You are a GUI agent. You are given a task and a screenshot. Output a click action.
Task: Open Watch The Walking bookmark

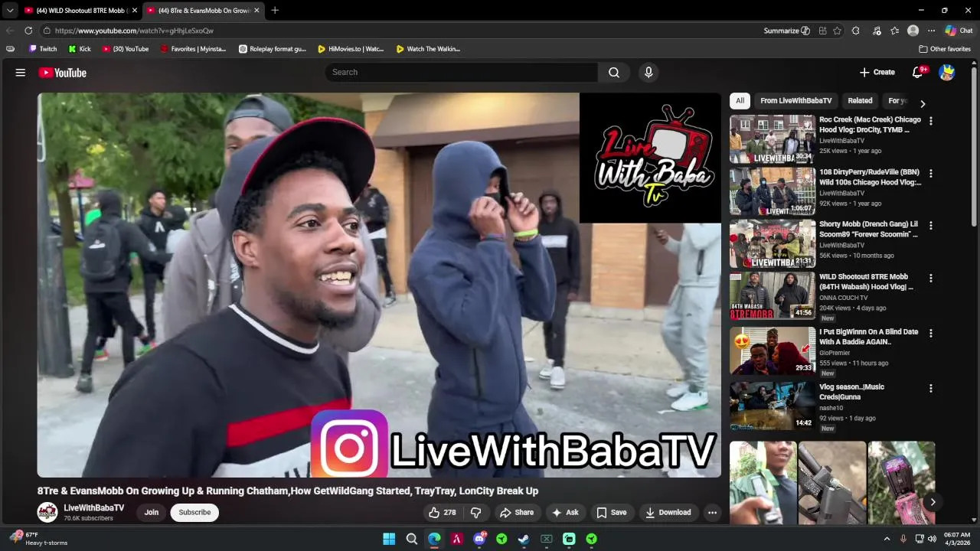(427, 49)
